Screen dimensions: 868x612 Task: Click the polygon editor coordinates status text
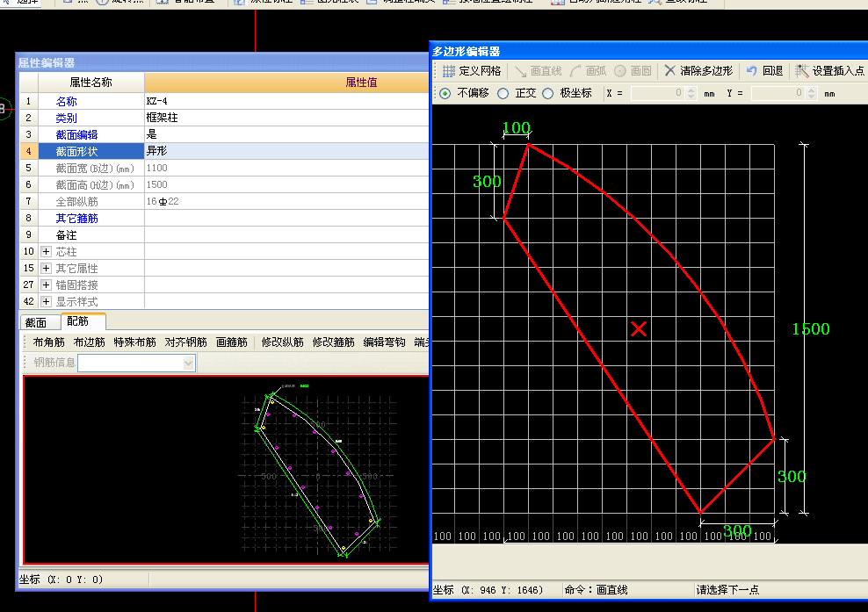(487, 590)
